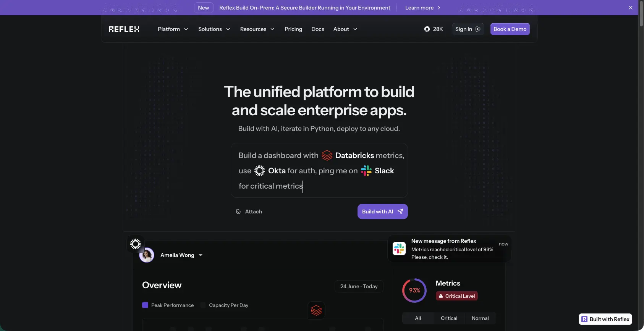Select the Critical metrics filter
This screenshot has height=331, width=644.
click(449, 318)
